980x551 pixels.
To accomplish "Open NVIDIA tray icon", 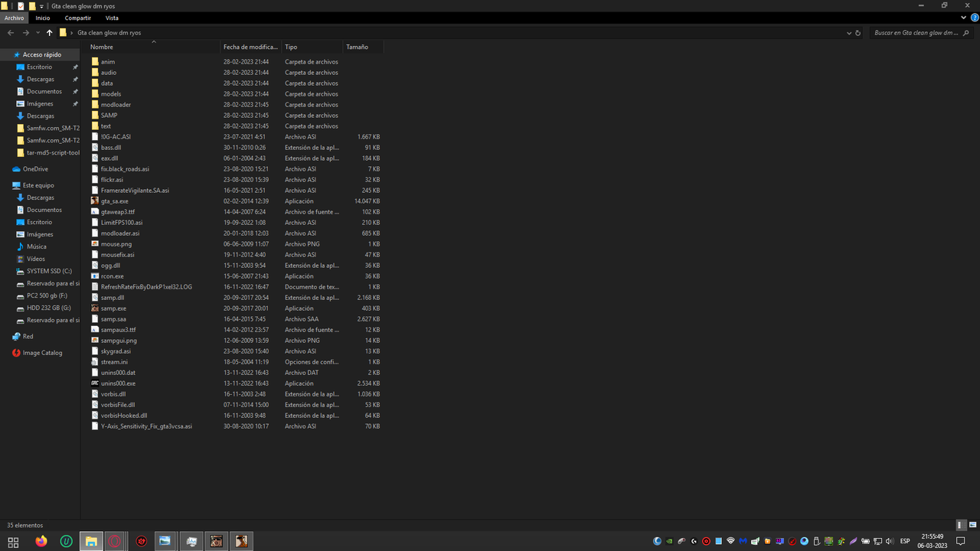I will [669, 541].
